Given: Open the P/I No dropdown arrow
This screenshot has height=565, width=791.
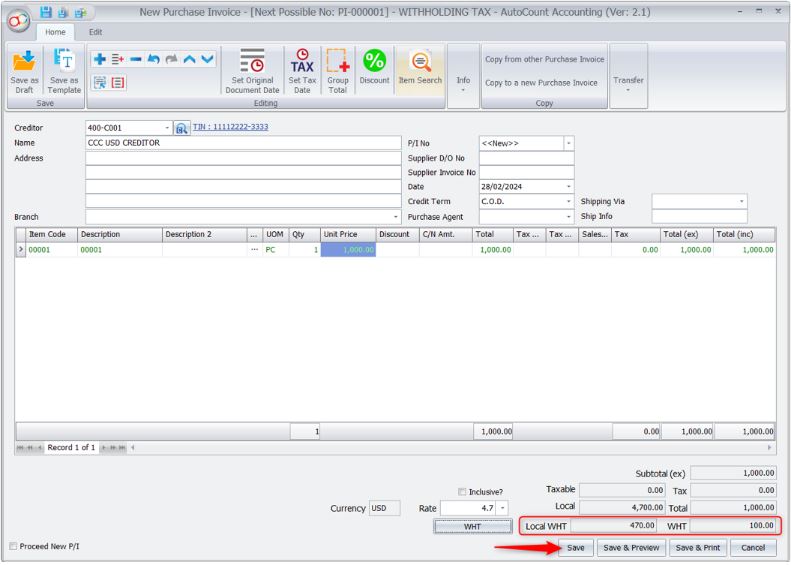Looking at the screenshot, I should [x=569, y=143].
